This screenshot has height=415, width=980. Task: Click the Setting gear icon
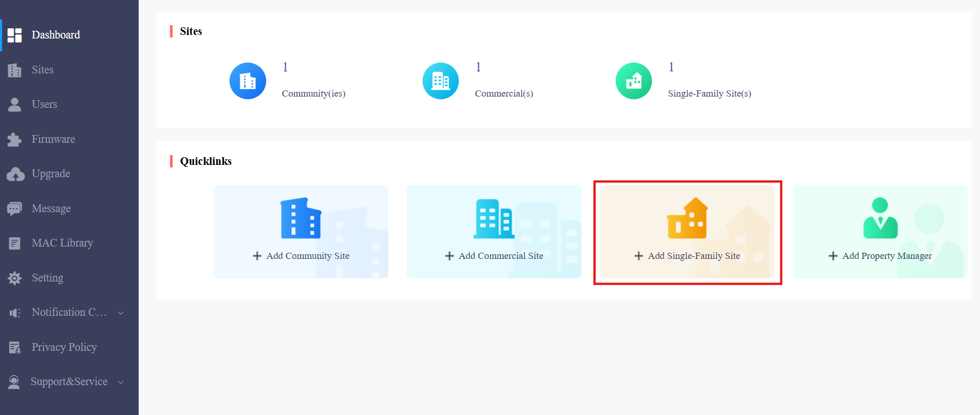coord(14,278)
